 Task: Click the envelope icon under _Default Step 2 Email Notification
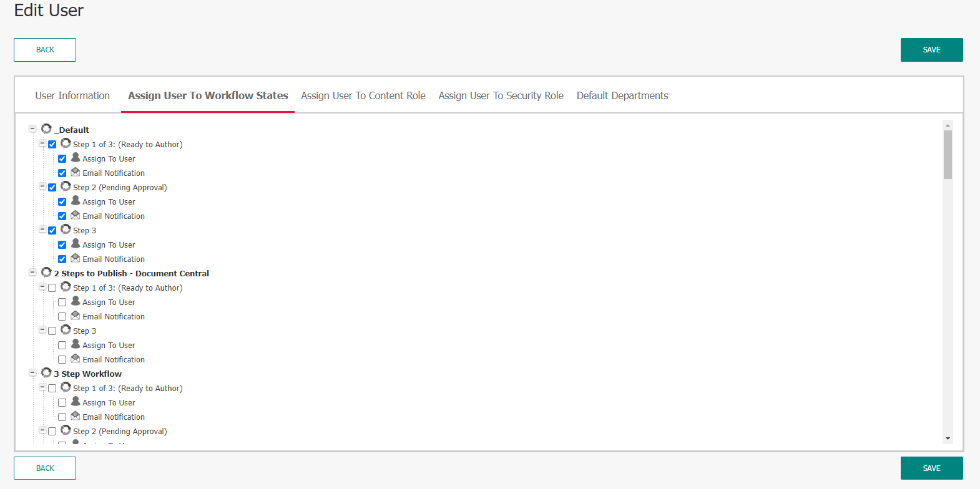76,215
